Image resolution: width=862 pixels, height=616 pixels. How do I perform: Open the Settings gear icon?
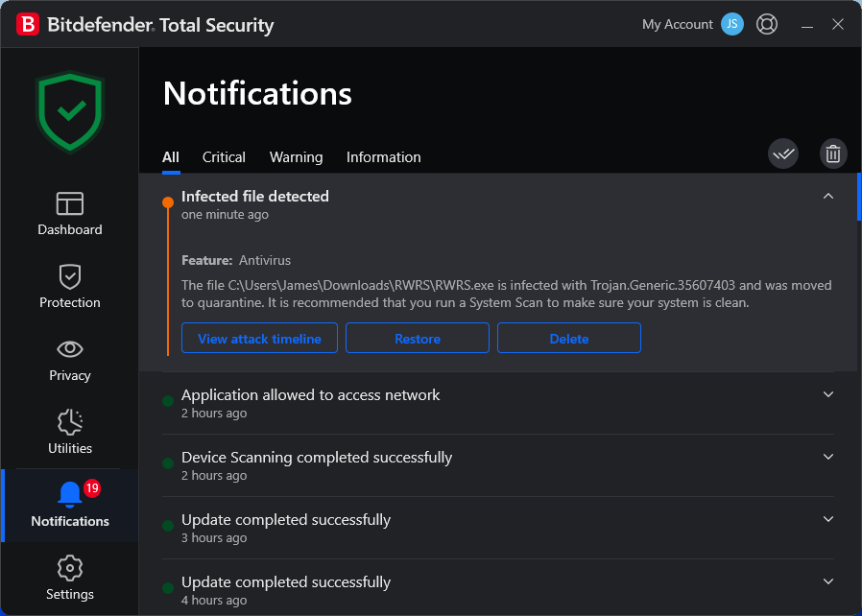pyautogui.click(x=70, y=568)
